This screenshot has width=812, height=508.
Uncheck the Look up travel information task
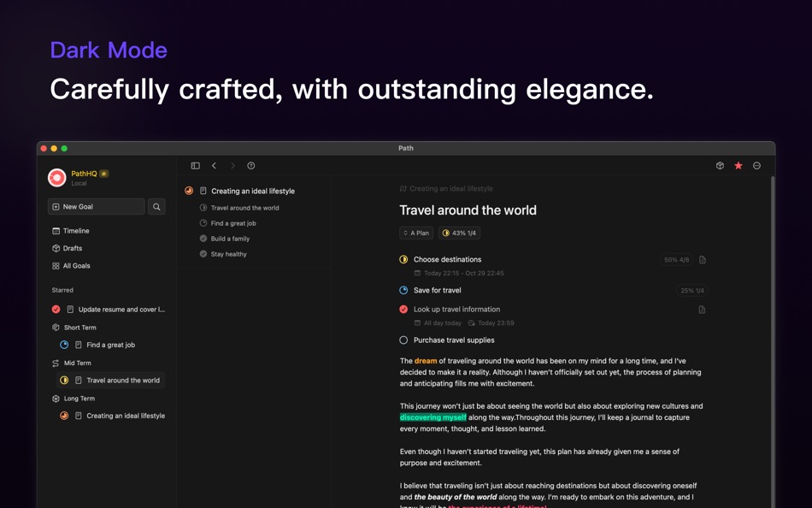point(403,310)
